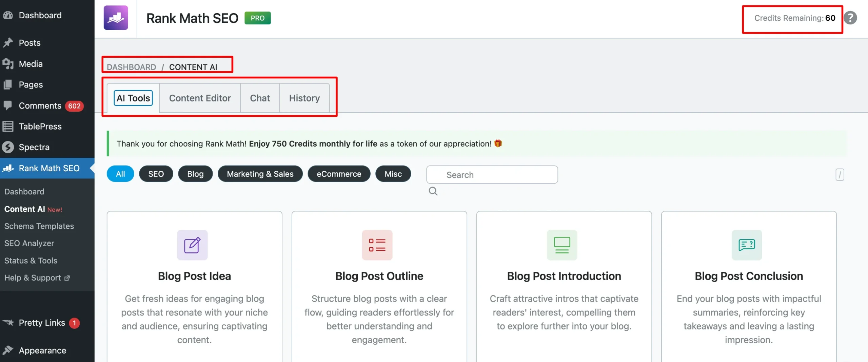Click the Blog Post Outline list icon
This screenshot has width=868, height=362.
[x=377, y=245]
